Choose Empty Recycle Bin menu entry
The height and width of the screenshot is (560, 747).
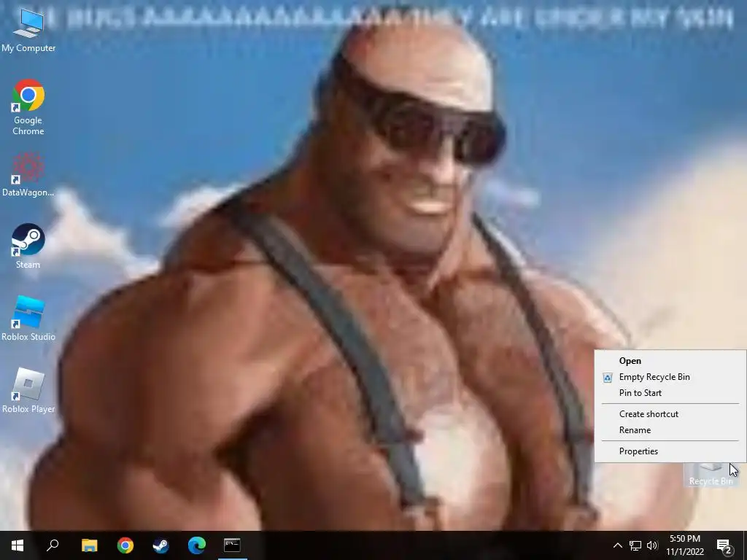(x=670, y=377)
